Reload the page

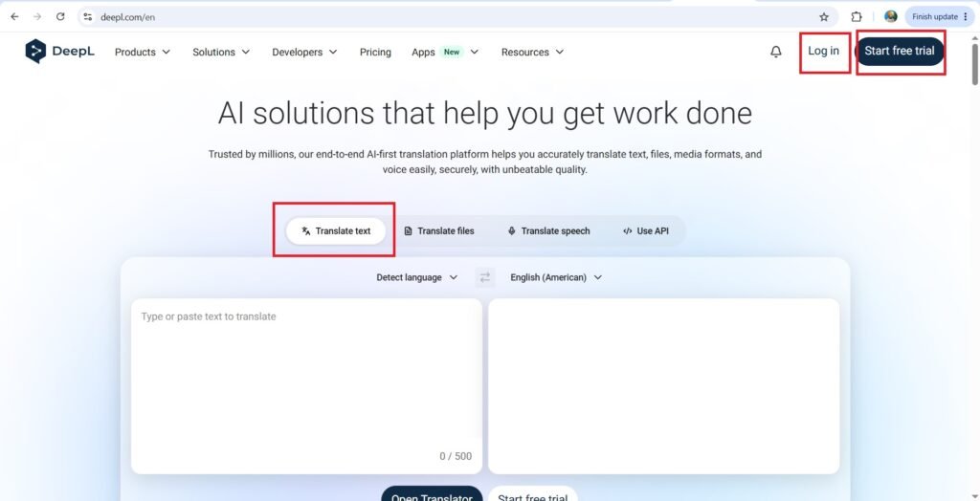[60, 17]
